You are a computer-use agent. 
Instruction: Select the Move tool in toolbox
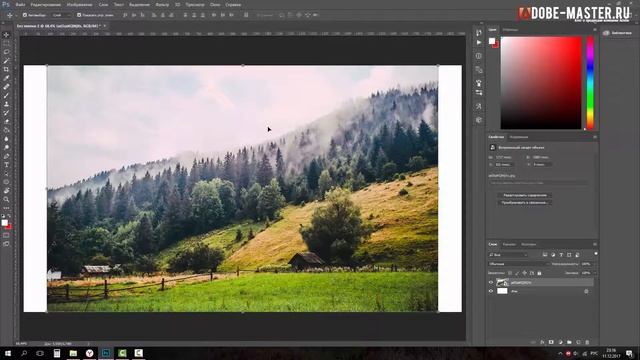[6, 35]
